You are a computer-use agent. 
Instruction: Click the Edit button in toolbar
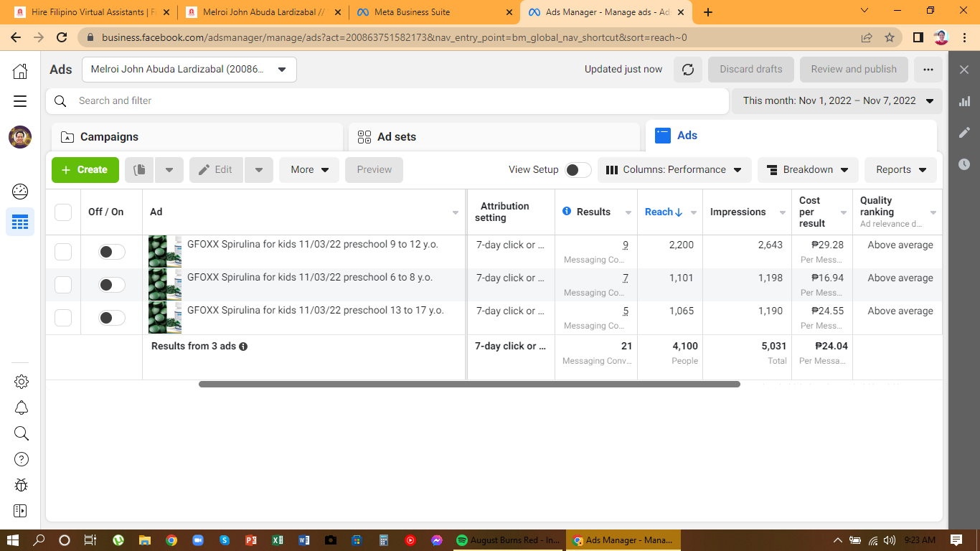pos(216,170)
